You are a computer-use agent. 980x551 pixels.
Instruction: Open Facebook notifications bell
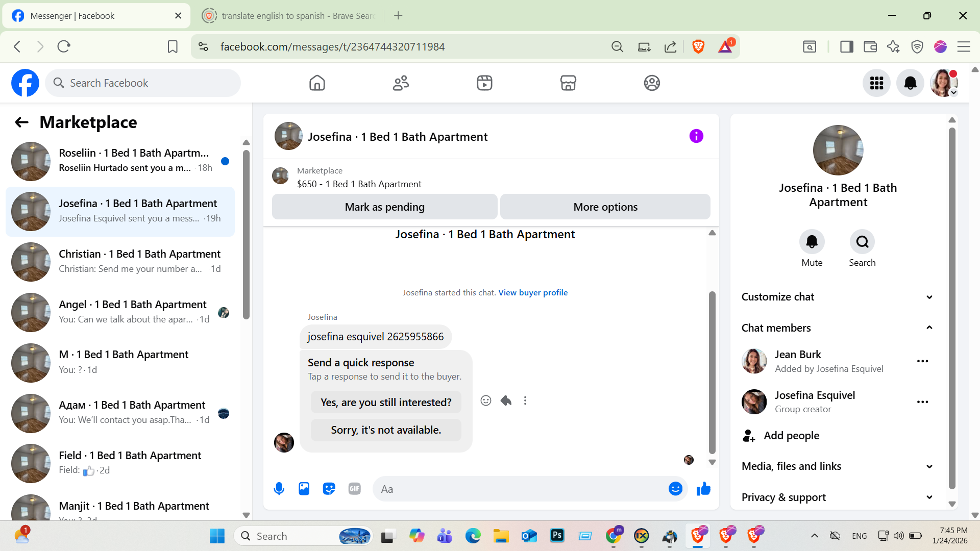(910, 83)
